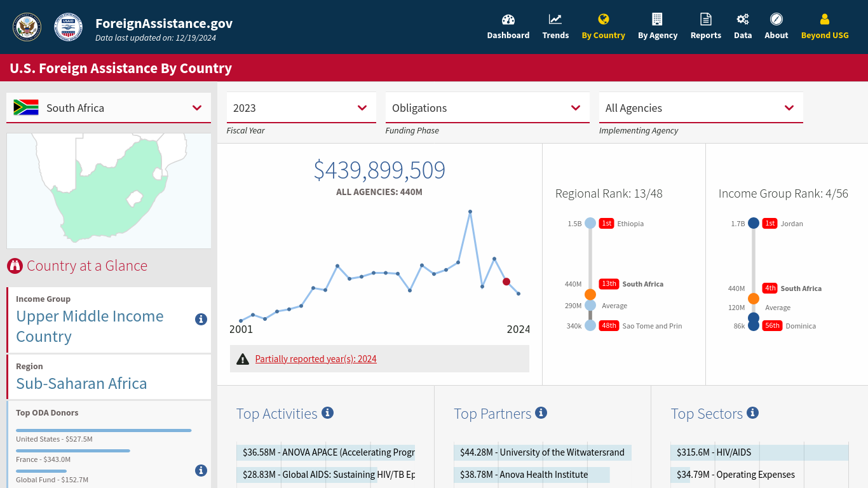Click the Dashboard gauge icon
This screenshot has width=868, height=488.
[508, 19]
